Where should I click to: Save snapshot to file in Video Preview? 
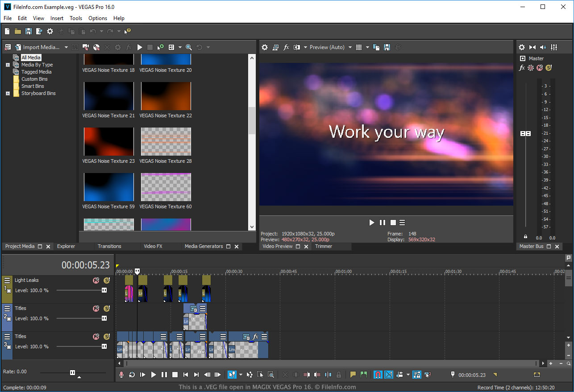pos(387,47)
